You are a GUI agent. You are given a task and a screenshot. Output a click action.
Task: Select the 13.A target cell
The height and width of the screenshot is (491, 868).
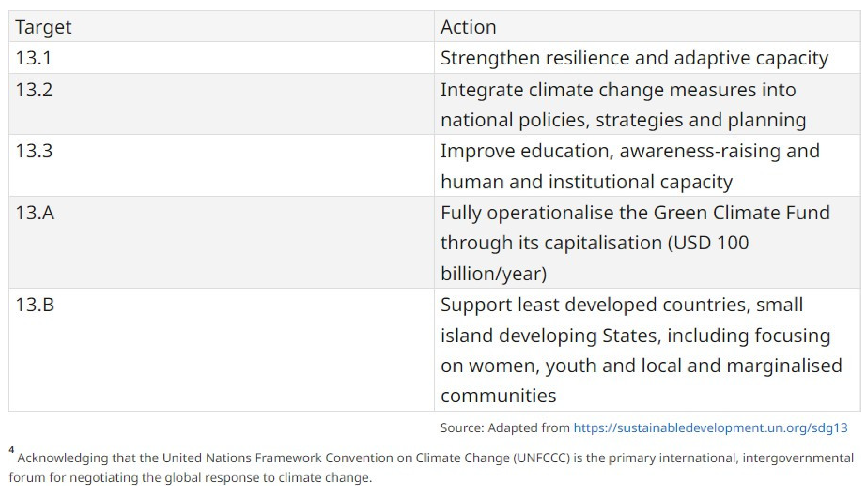point(35,213)
